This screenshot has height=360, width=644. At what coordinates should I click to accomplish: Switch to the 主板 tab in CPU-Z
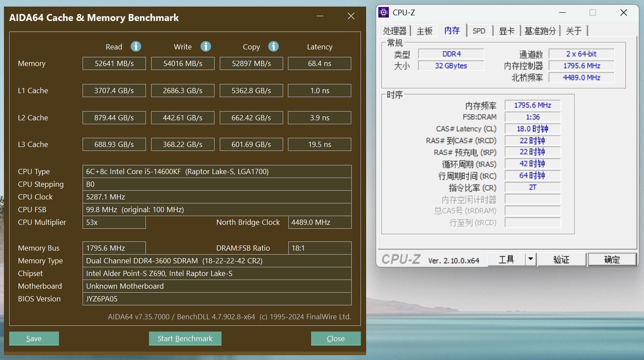(424, 31)
